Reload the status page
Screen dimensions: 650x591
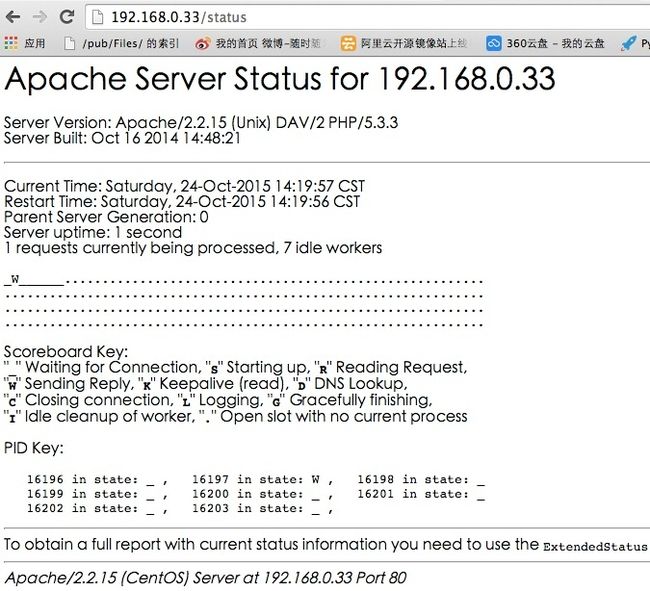tap(67, 17)
